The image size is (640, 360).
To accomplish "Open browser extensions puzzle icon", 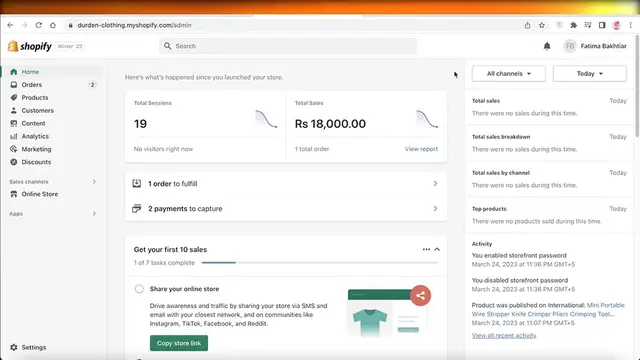I will click(573, 25).
